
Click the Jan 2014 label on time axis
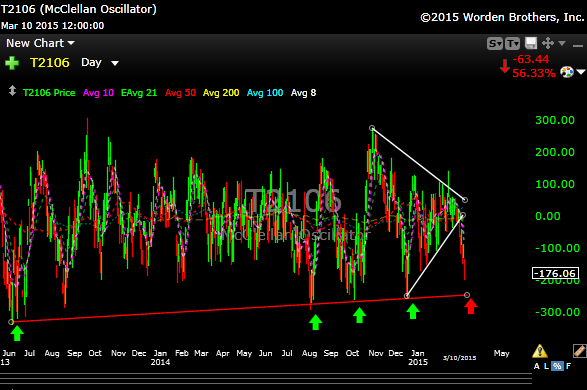point(160,357)
